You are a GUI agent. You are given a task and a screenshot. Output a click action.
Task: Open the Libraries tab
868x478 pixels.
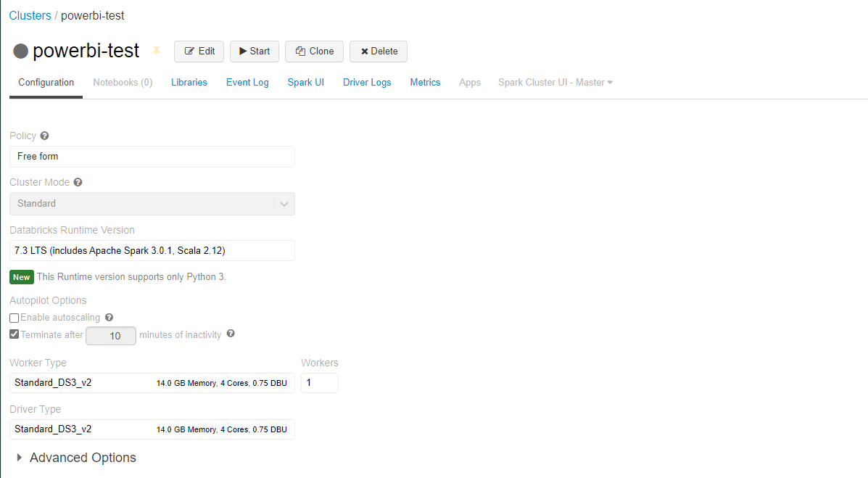point(189,83)
